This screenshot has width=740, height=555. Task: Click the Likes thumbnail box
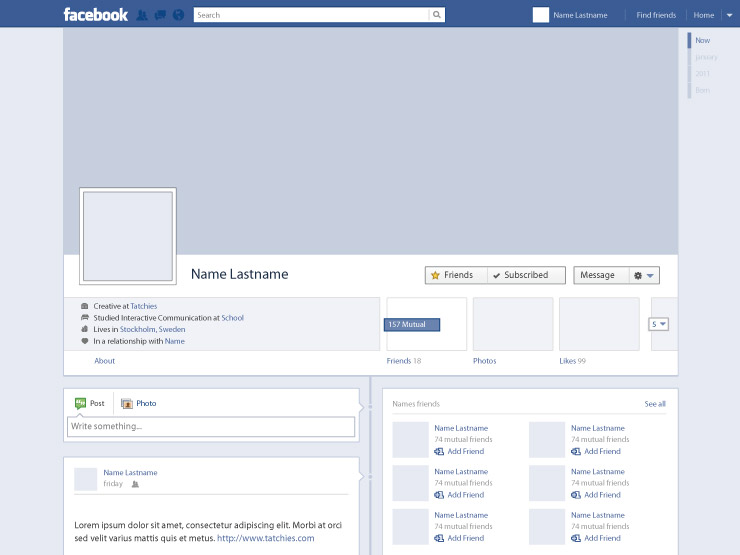click(x=599, y=324)
